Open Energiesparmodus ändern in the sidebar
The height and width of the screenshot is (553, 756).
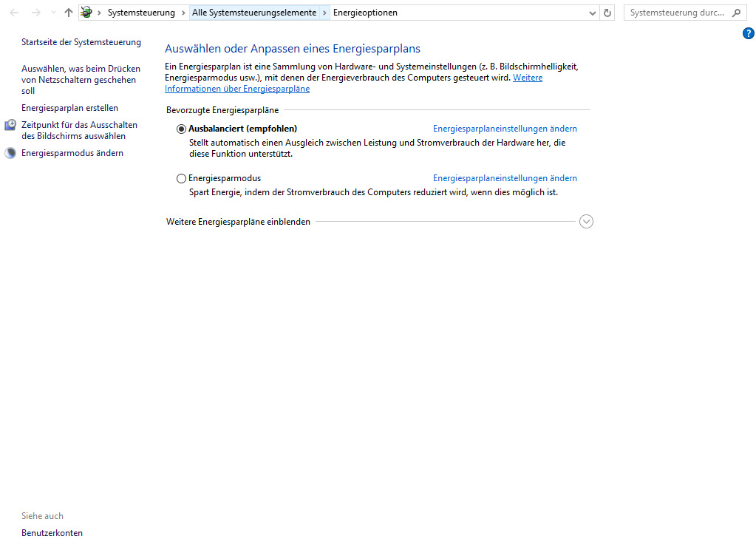72,153
